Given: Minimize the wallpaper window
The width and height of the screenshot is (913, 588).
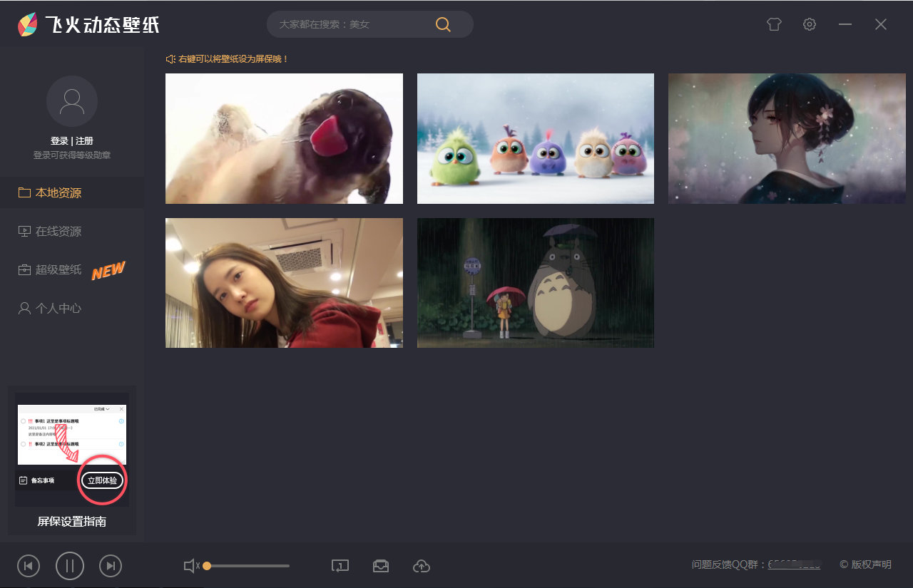Looking at the screenshot, I should 845,24.
